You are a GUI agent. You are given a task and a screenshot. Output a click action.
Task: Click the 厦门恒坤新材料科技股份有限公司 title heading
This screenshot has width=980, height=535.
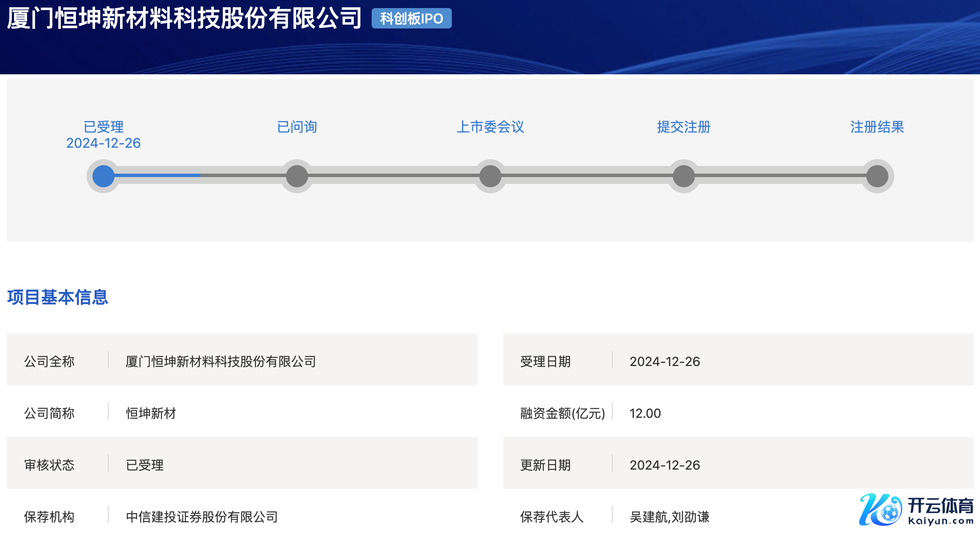[184, 18]
